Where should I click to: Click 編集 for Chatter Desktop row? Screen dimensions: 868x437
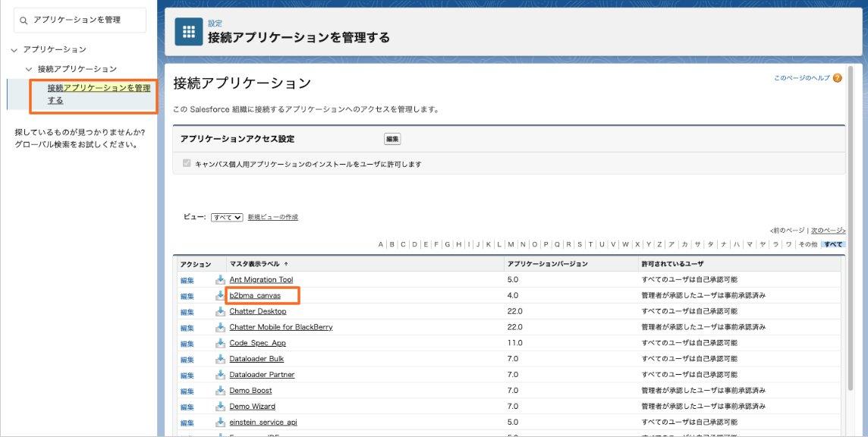point(187,312)
